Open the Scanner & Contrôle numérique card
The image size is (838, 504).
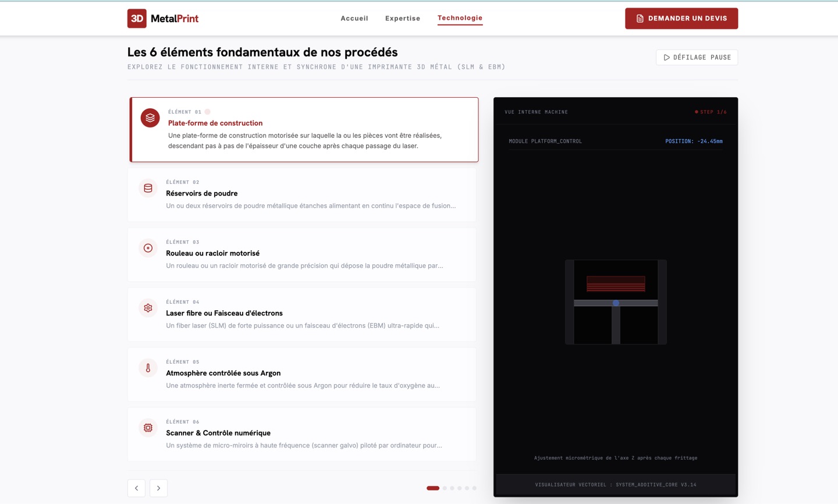pyautogui.click(x=302, y=434)
